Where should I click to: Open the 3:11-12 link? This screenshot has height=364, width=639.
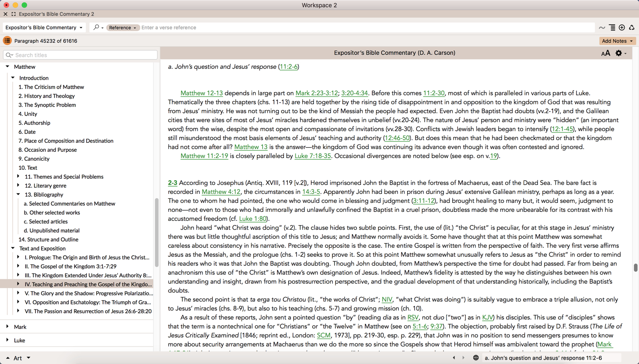point(423,201)
